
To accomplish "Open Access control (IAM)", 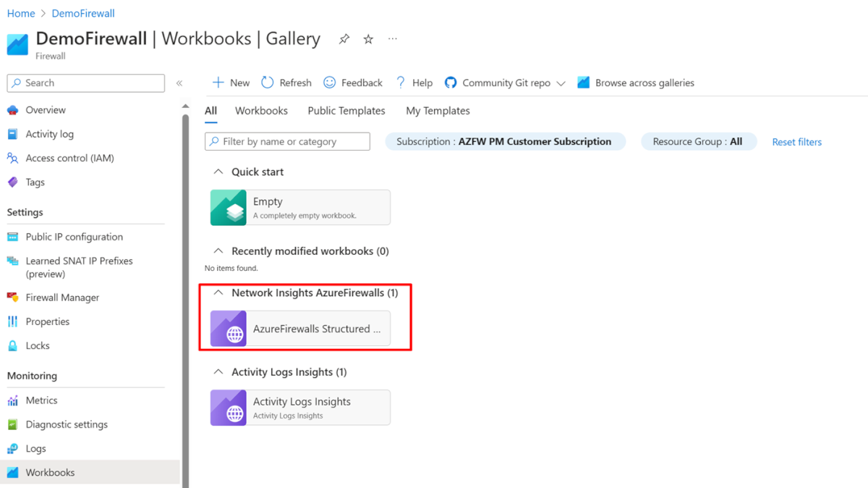I will (69, 158).
